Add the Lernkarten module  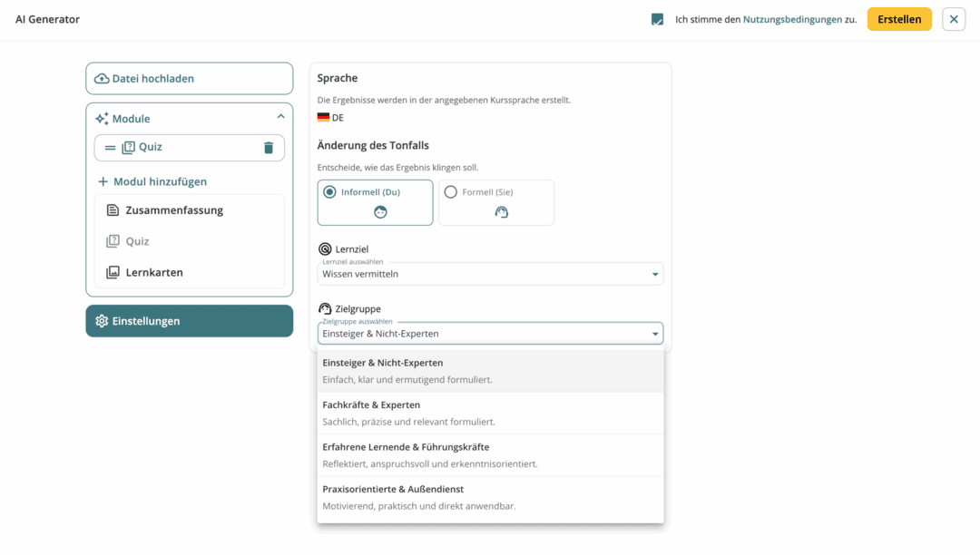pyautogui.click(x=190, y=272)
